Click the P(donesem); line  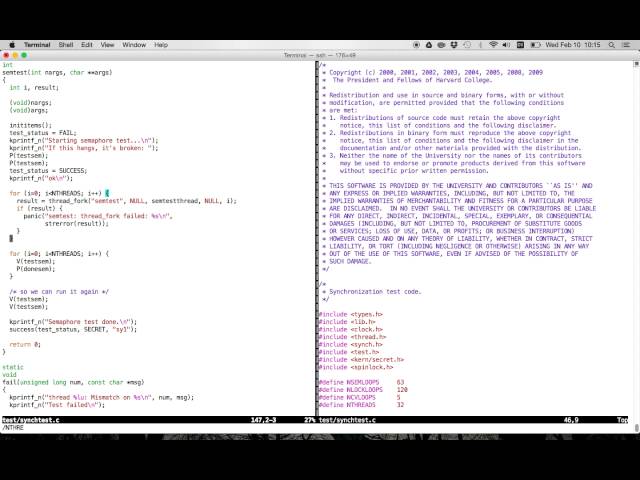coord(36,269)
